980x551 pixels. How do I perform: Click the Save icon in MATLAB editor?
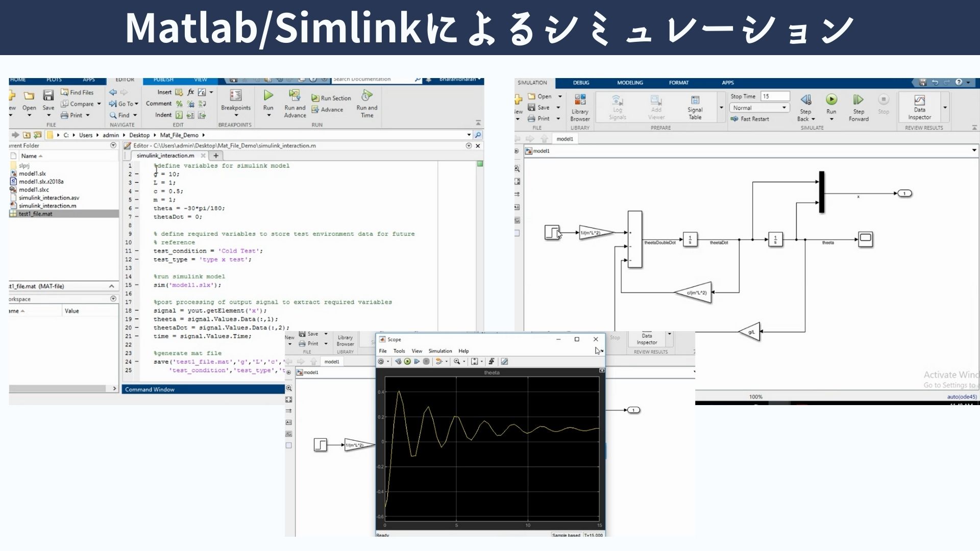[48, 95]
